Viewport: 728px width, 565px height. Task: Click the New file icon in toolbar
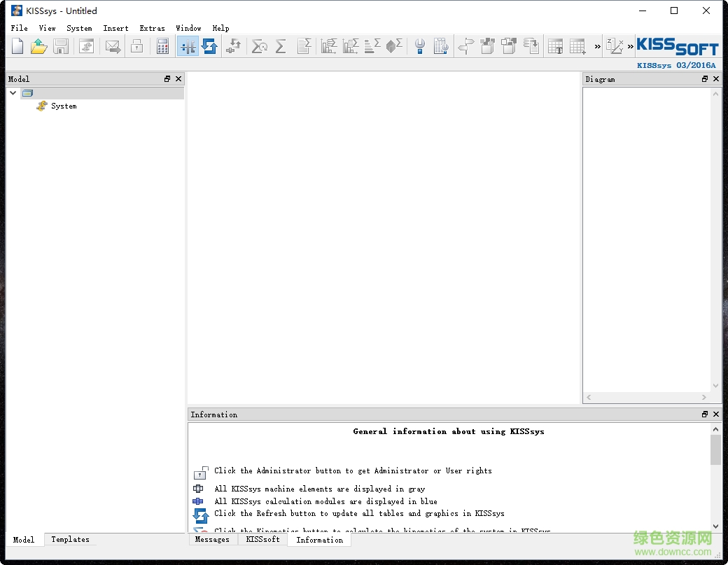[17, 47]
